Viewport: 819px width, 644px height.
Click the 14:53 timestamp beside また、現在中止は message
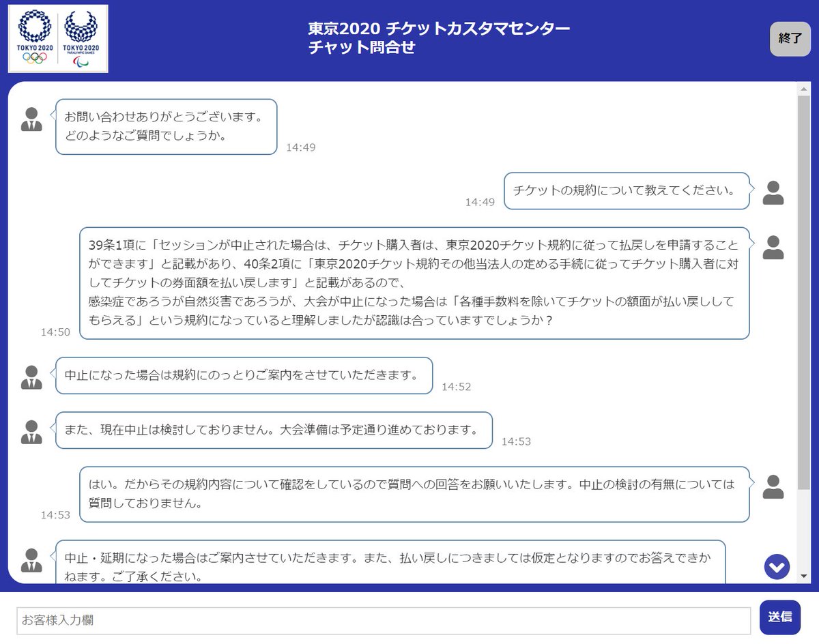(516, 441)
